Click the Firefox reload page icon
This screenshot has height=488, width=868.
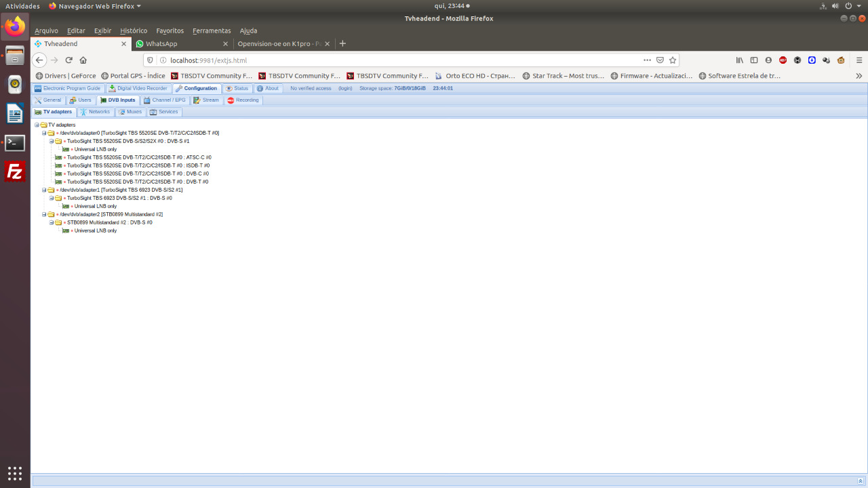pyautogui.click(x=68, y=60)
